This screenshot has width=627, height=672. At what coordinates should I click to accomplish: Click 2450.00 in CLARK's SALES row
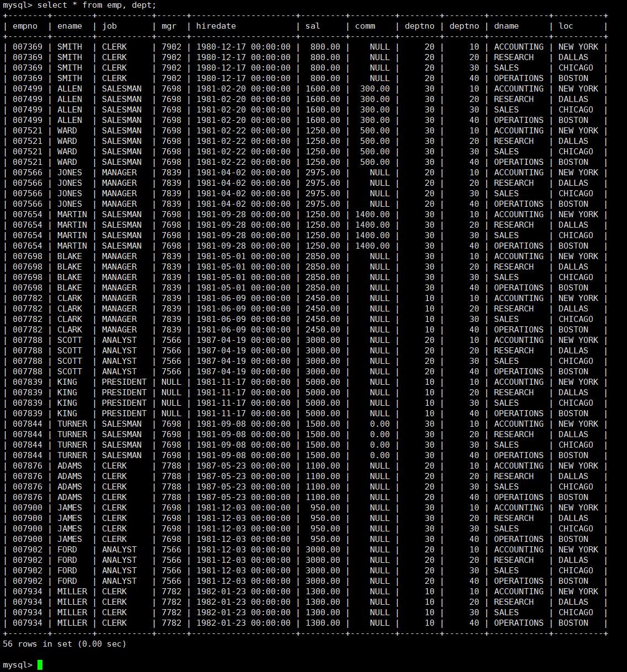[323, 319]
